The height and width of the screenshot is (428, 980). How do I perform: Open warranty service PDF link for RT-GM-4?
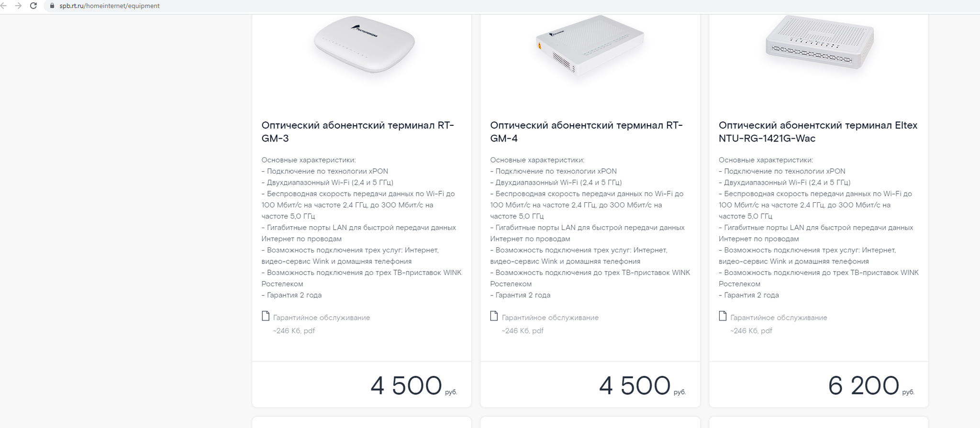coord(550,318)
